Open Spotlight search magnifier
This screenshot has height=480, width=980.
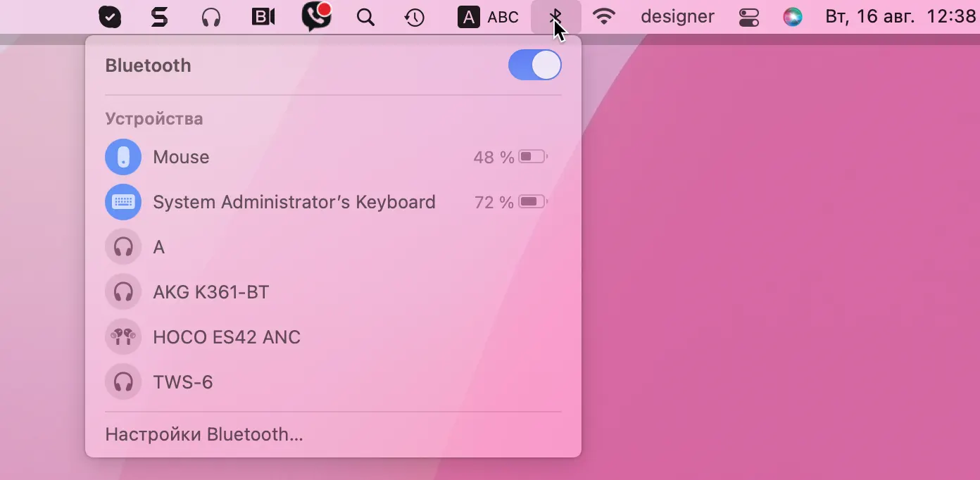tap(365, 17)
